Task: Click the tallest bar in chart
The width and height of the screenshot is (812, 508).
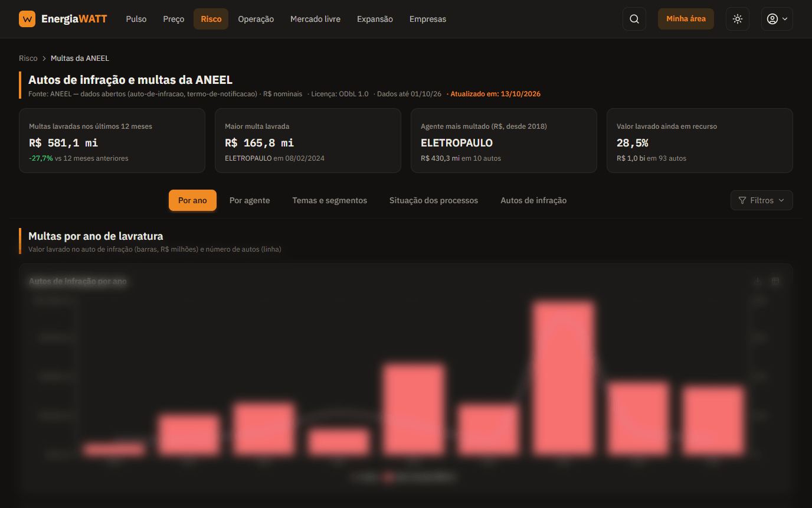Action: pyautogui.click(x=563, y=378)
